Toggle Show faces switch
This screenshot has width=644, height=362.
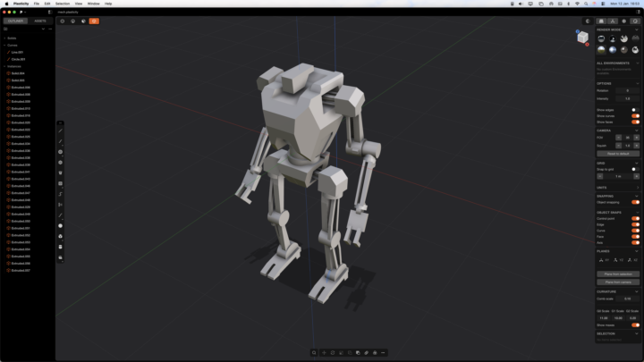pos(635,122)
